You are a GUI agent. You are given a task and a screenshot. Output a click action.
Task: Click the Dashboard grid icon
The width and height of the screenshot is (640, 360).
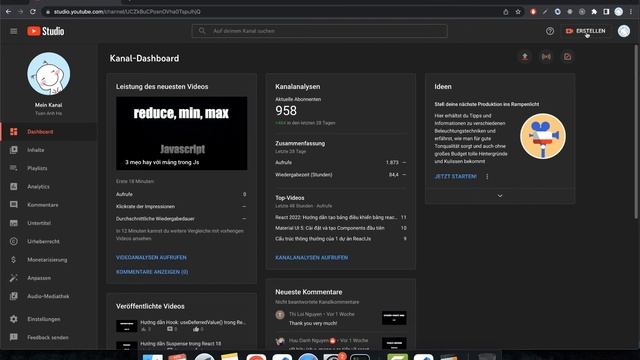[x=13, y=132]
